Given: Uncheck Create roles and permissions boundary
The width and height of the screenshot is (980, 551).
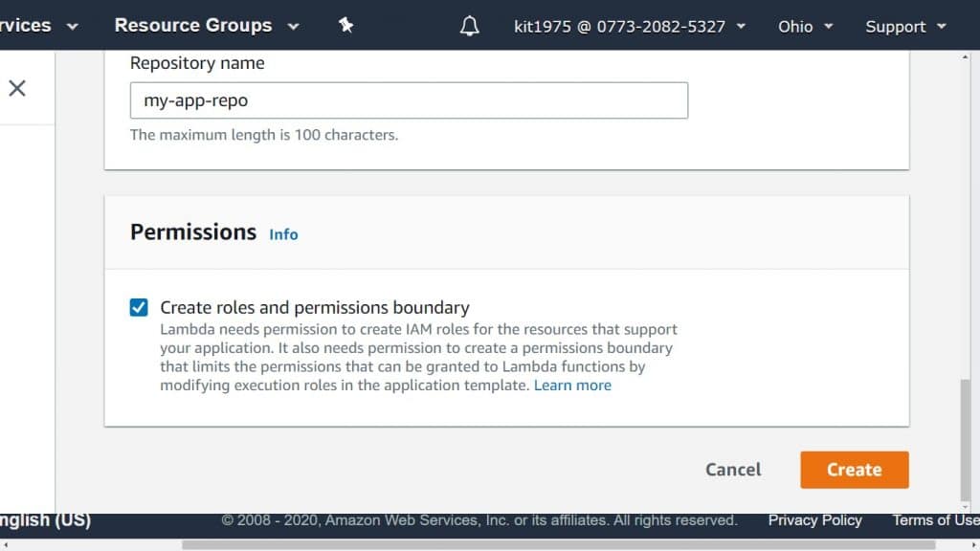Looking at the screenshot, I should [x=140, y=307].
